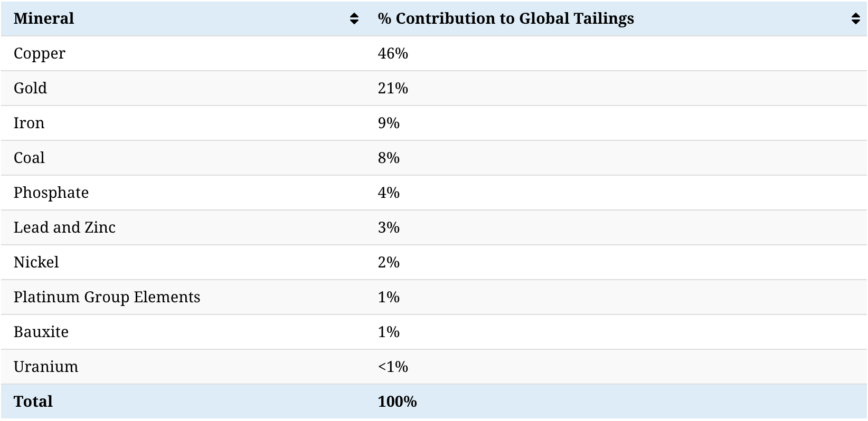Select the Bauxite cell

pos(41,332)
